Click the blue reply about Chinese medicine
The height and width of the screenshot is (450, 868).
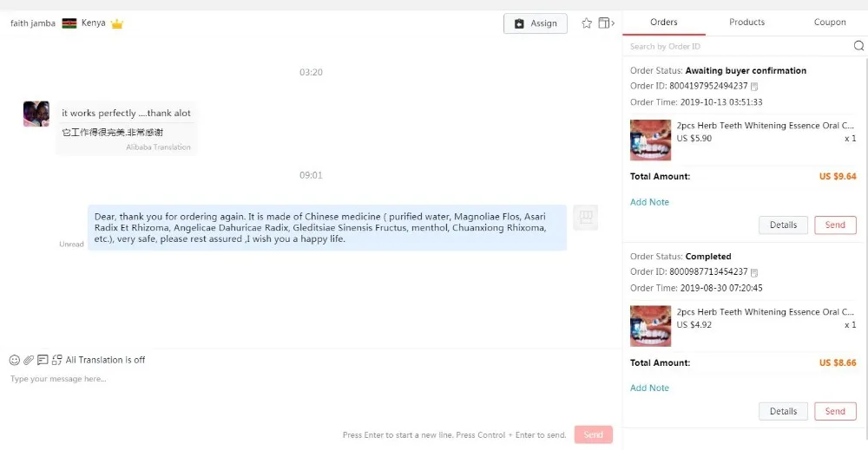327,228
